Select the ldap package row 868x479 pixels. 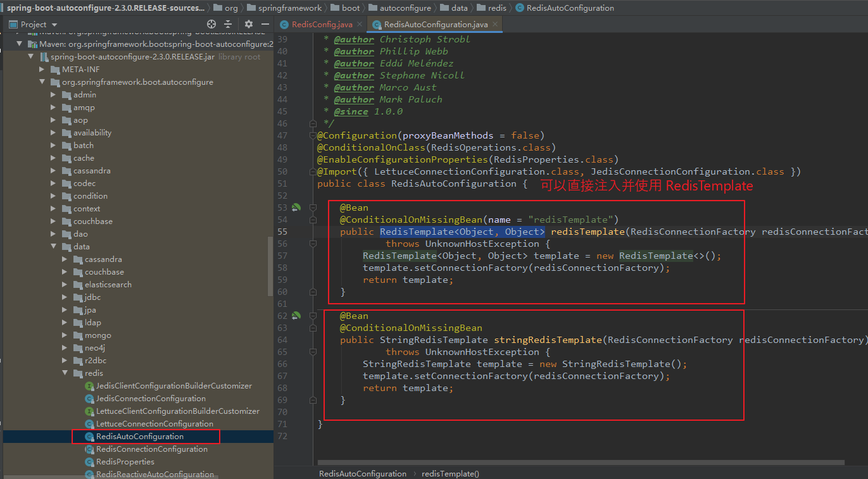pos(138,323)
